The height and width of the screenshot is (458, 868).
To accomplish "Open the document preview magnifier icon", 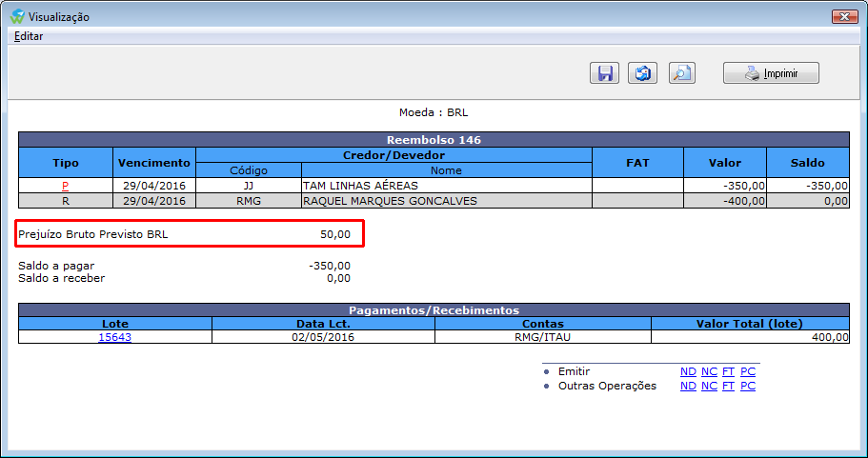I will 682,73.
